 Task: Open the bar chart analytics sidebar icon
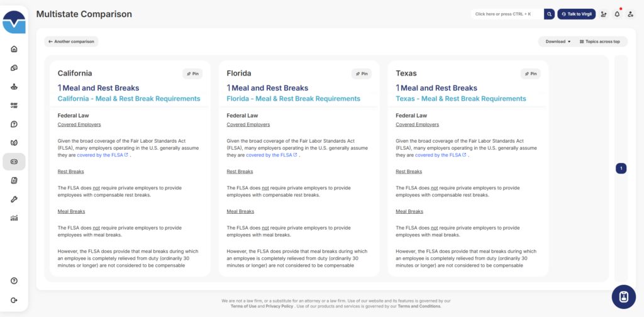(14, 218)
